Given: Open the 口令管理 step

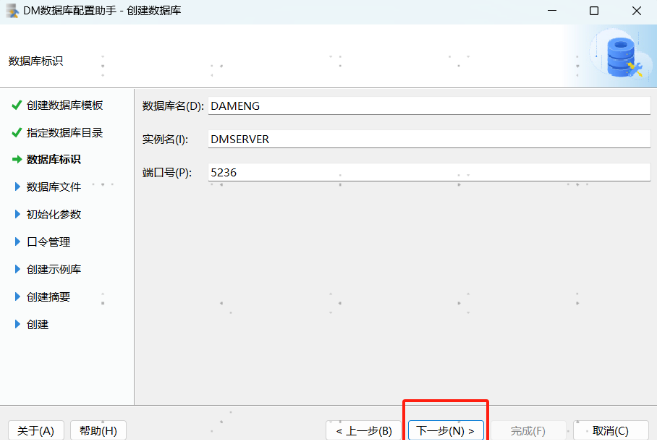Looking at the screenshot, I should pos(48,242).
